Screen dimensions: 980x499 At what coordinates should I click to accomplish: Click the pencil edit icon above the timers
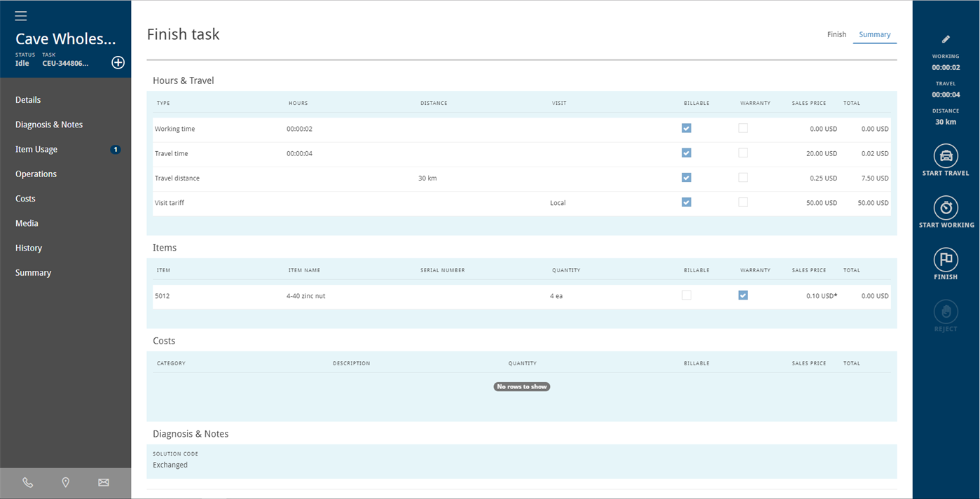pyautogui.click(x=946, y=38)
